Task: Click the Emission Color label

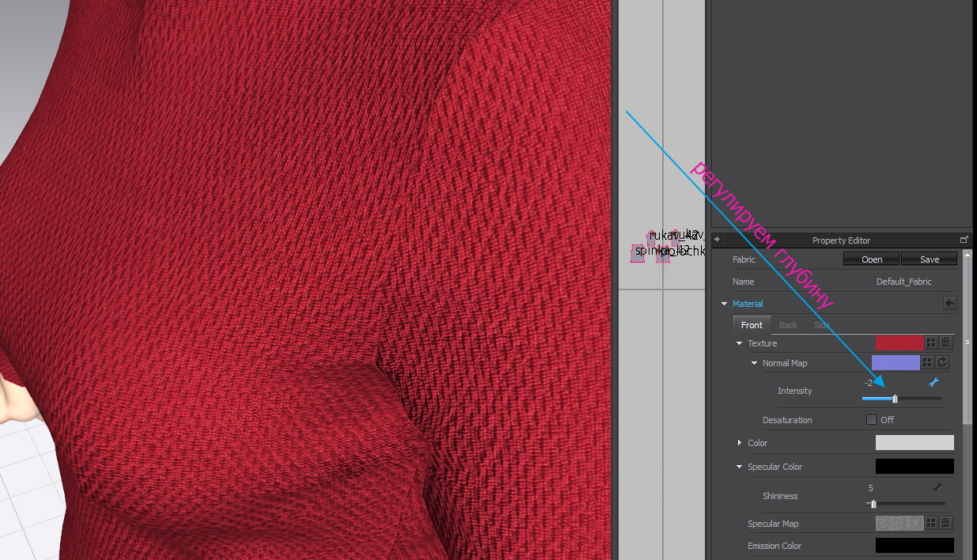Action: tap(774, 546)
